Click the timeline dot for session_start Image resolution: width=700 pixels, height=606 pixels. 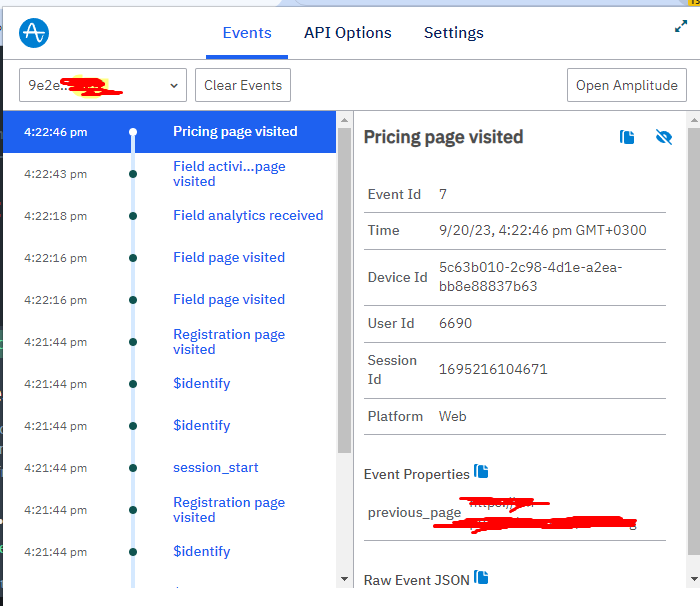point(133,468)
